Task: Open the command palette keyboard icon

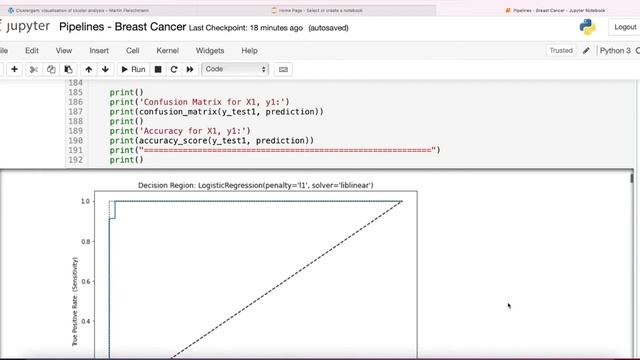Action: point(283,69)
